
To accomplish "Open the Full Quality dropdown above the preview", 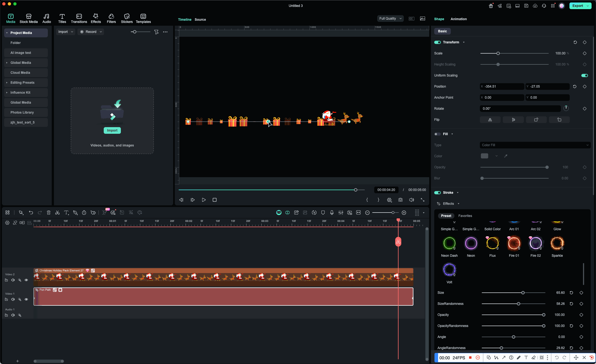I will 390,19.
